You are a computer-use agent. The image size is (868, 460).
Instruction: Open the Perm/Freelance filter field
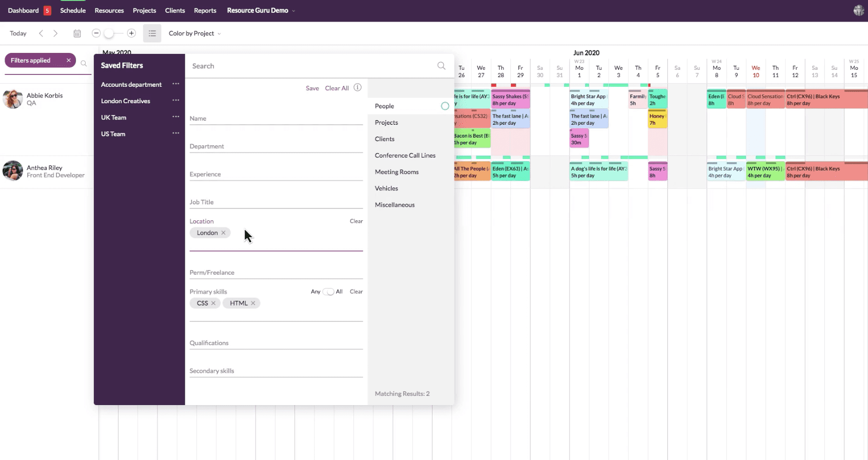(x=276, y=273)
